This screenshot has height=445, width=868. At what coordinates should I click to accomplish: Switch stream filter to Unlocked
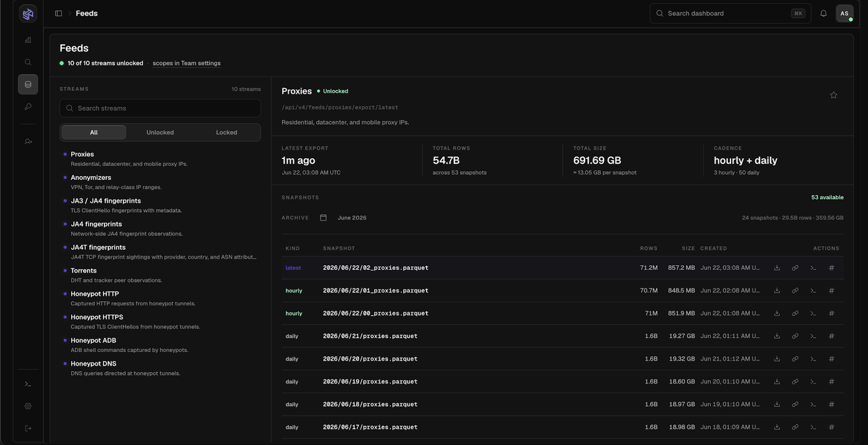click(160, 132)
